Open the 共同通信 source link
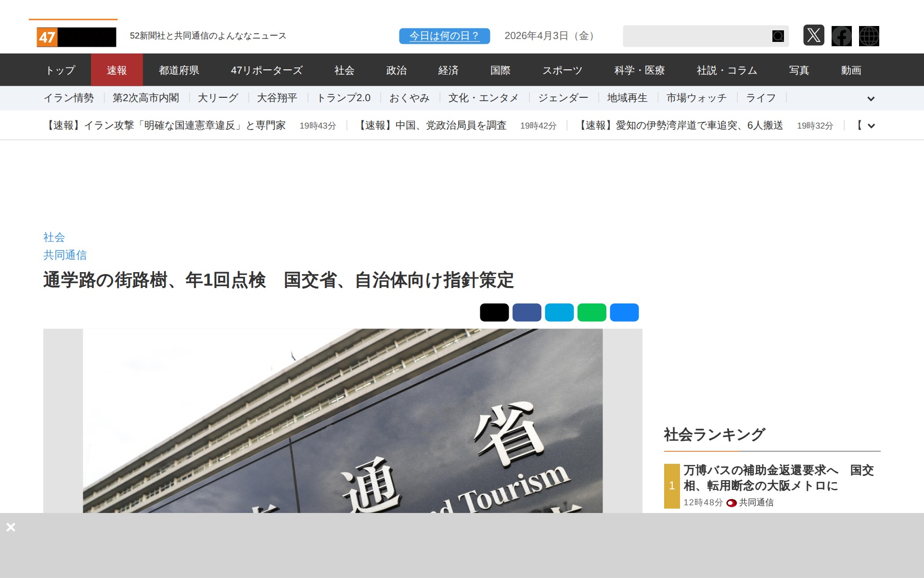 click(65, 255)
